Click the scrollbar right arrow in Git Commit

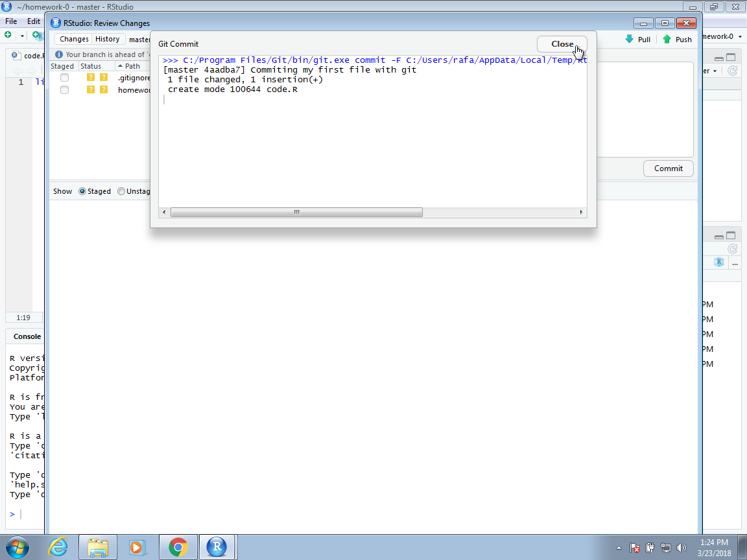[x=581, y=213]
